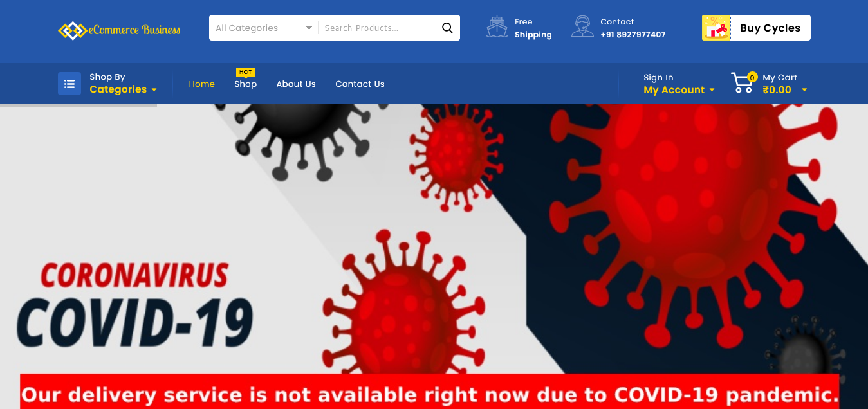Screen dimensions: 868x409
Task: Click the shopping cart icon
Action: point(742,83)
